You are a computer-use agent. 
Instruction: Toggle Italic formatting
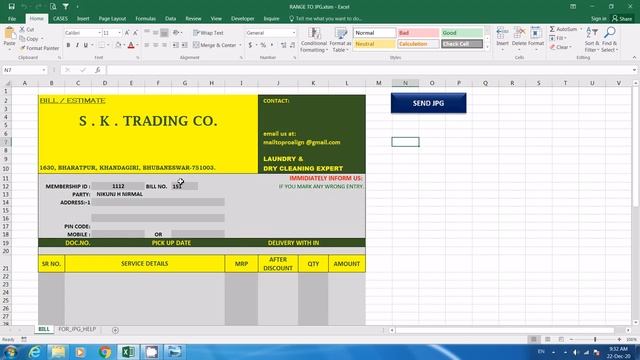(x=77, y=45)
